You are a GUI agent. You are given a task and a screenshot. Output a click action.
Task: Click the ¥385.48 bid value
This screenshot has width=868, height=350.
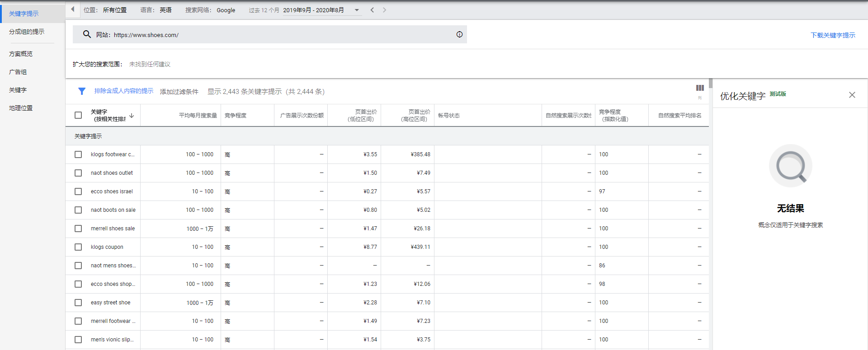[x=420, y=154]
